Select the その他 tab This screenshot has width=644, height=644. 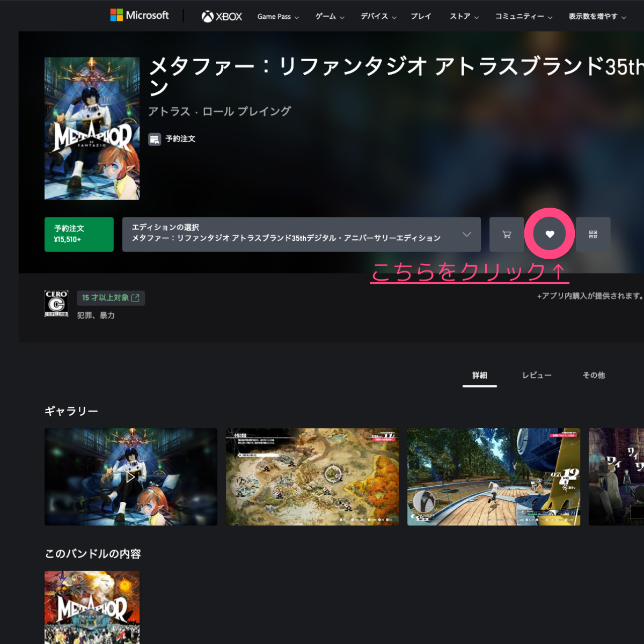[594, 375]
